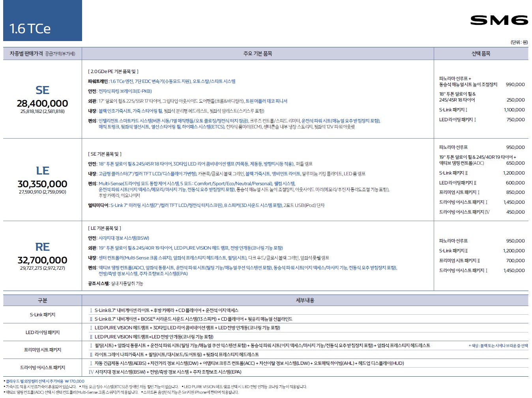Select RE '드라이빙 어시스트 패키지 I' option

pyautogui.click(x=463, y=270)
